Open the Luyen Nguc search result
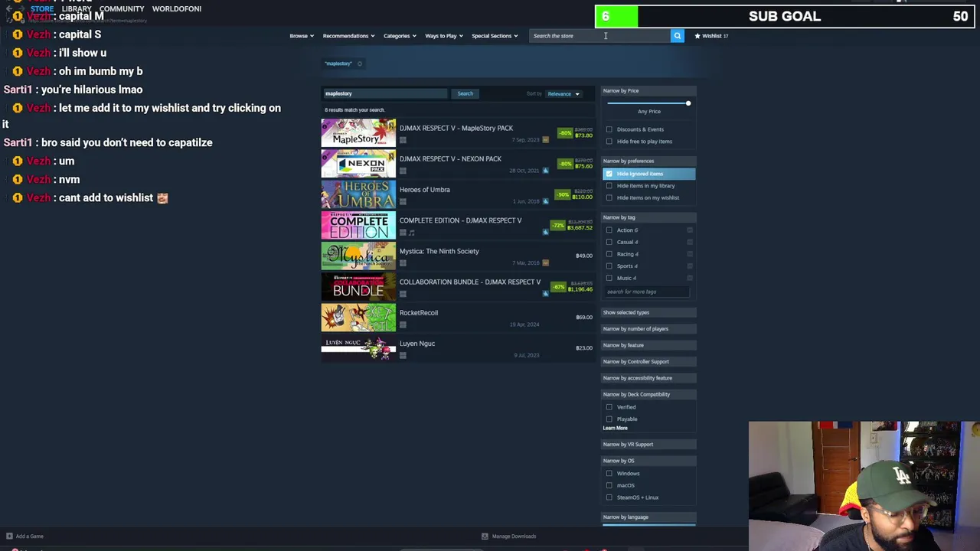Viewport: 980px width, 551px height. click(458, 348)
